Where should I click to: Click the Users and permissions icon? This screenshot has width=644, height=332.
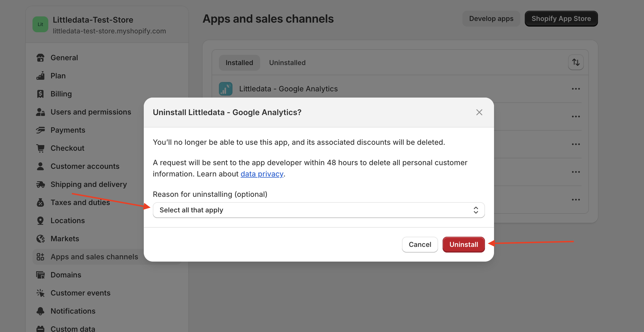click(x=40, y=112)
